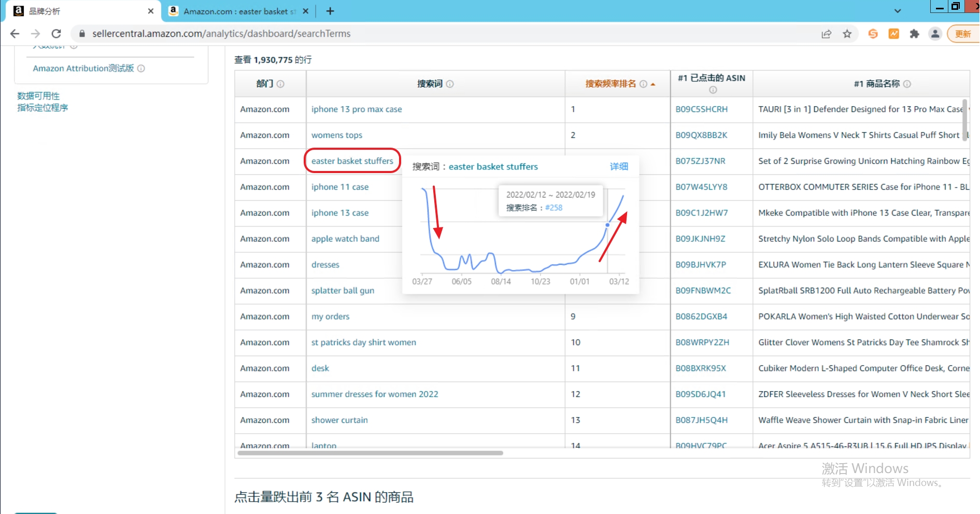Screen dimensions: 980x514
Task: Open a new browser tab
Action: click(x=330, y=11)
